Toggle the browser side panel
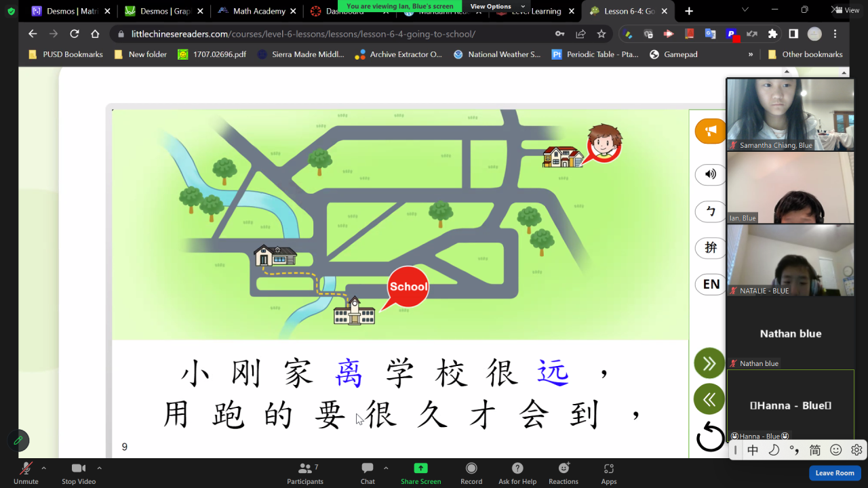 [x=793, y=34]
